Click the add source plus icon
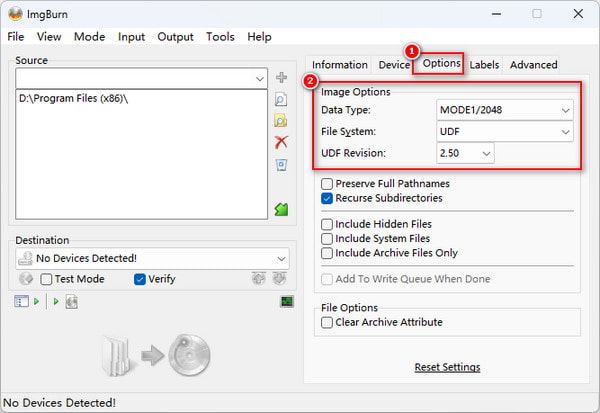This screenshot has width=600, height=413. (x=281, y=78)
